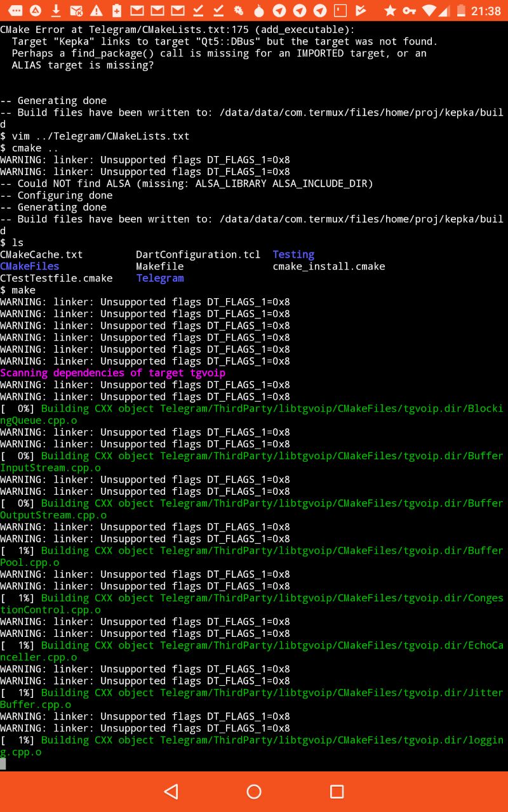Tap the JitterBuffer.cpp.o build line
This screenshot has height=812, width=508.
tap(251, 698)
